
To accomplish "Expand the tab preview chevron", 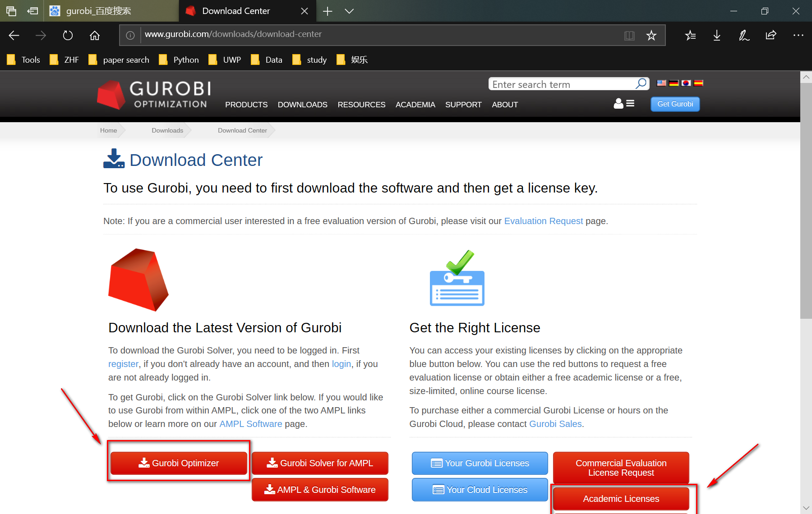I will pos(349,11).
